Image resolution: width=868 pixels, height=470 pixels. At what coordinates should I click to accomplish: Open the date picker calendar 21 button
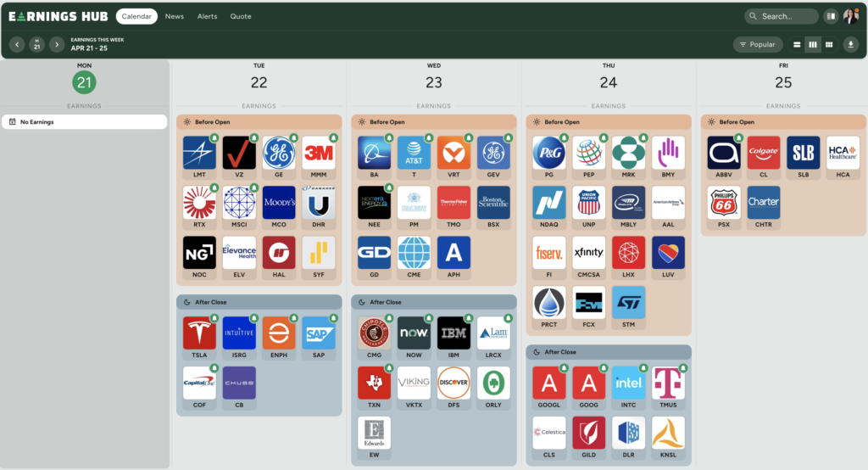[36, 44]
